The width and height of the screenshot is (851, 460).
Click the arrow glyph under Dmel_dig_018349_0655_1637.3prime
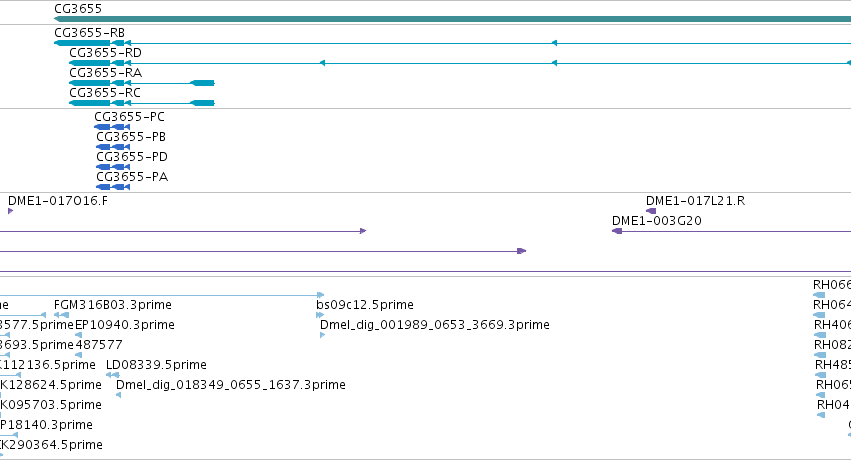(x=118, y=395)
